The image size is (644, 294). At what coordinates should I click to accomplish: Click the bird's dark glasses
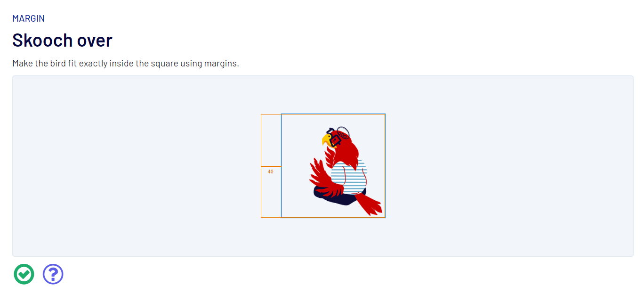tap(335, 140)
